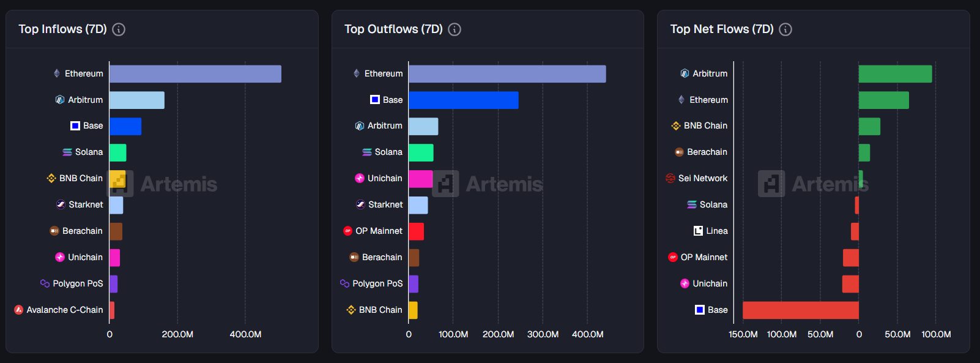Click the info icon beside Top Net Flows (7D)
Image resolution: width=980 pixels, height=363 pixels.
[785, 29]
